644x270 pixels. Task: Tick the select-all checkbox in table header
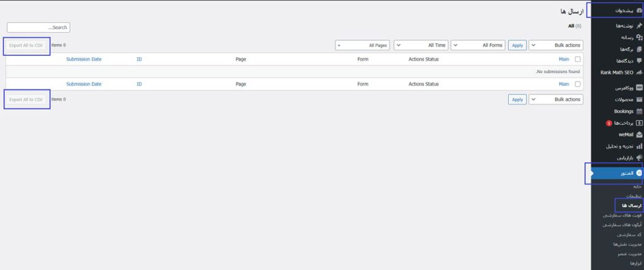click(577, 59)
